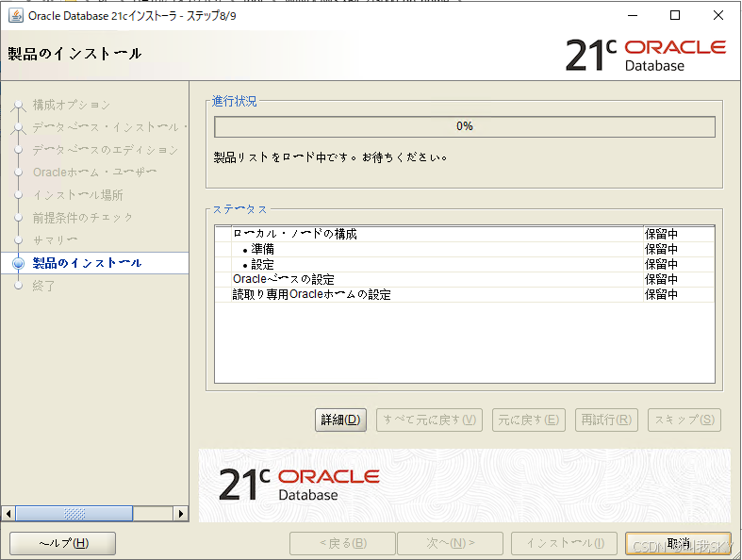Viewport: 742px width, 560px height.
Task: Open help with the ヘルプ(H) button
Action: pyautogui.click(x=63, y=543)
